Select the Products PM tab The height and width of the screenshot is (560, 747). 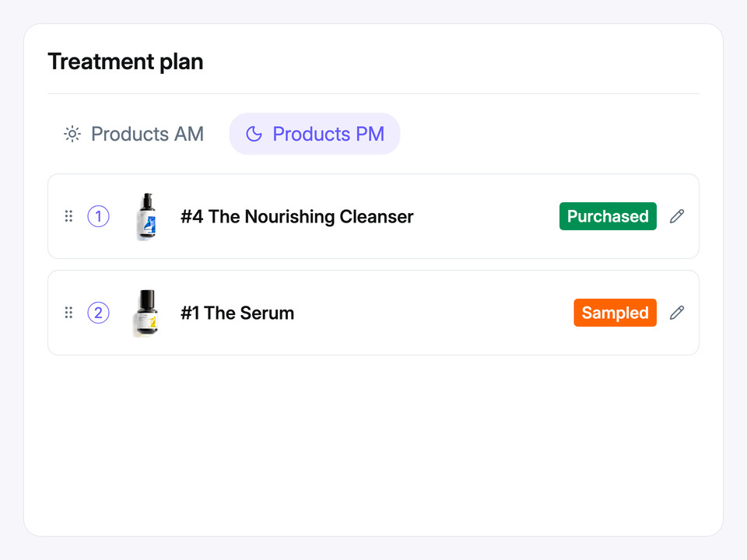point(314,134)
